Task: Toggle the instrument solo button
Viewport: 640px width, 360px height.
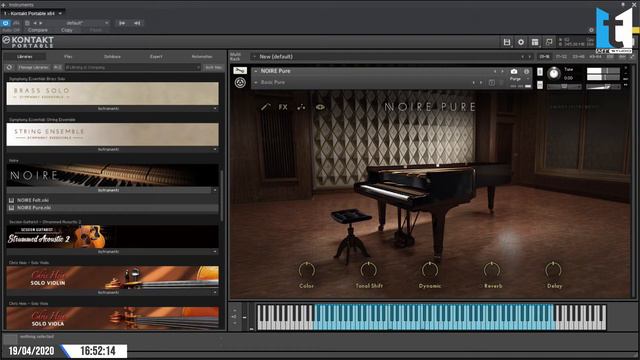Action: (x=540, y=72)
